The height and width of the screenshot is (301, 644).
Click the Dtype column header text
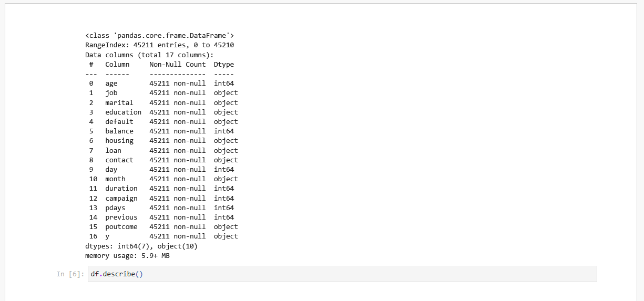pos(223,65)
